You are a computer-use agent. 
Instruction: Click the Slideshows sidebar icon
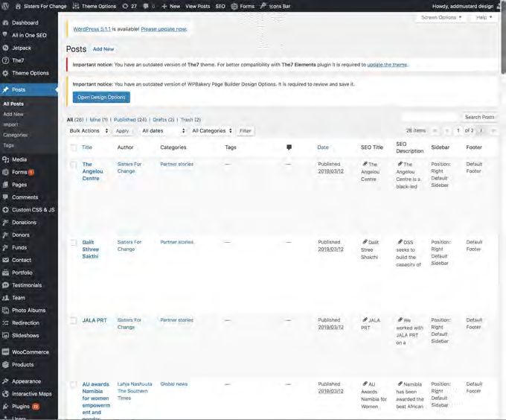point(5,335)
